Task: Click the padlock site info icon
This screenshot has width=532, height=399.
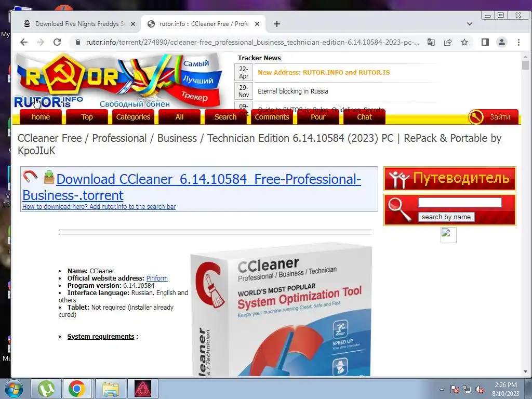Action: tap(78, 42)
